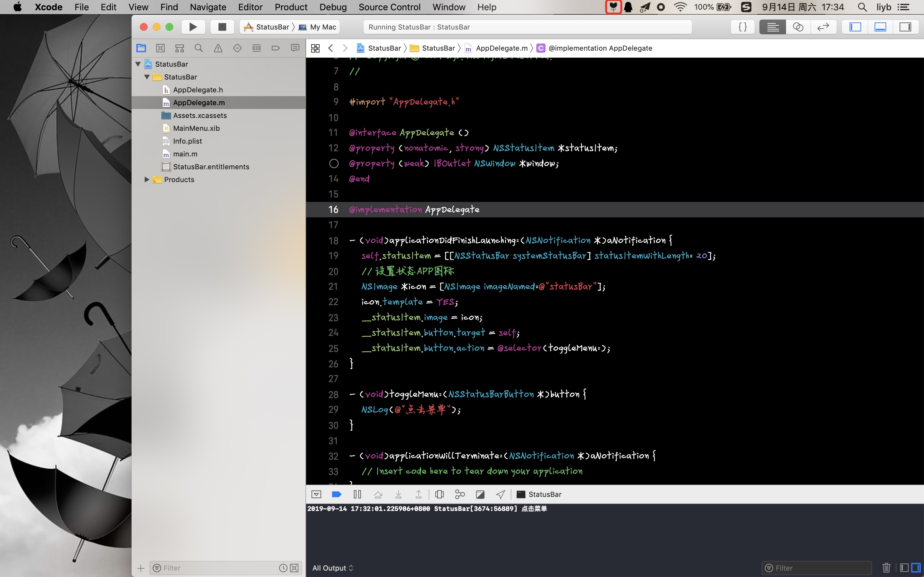This screenshot has width=924, height=577.
Task: Open the Issue navigator warning icon
Action: click(x=218, y=48)
